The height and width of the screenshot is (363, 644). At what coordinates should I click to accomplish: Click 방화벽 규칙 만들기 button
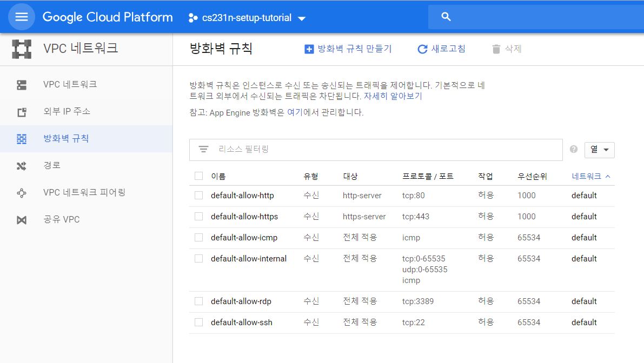[348, 49]
